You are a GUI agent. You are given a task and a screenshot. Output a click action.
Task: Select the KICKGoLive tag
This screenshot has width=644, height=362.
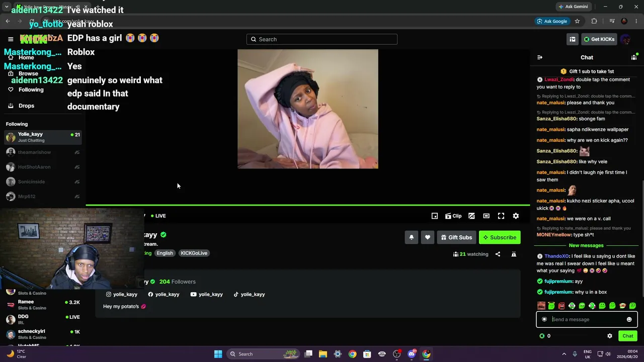click(194, 253)
